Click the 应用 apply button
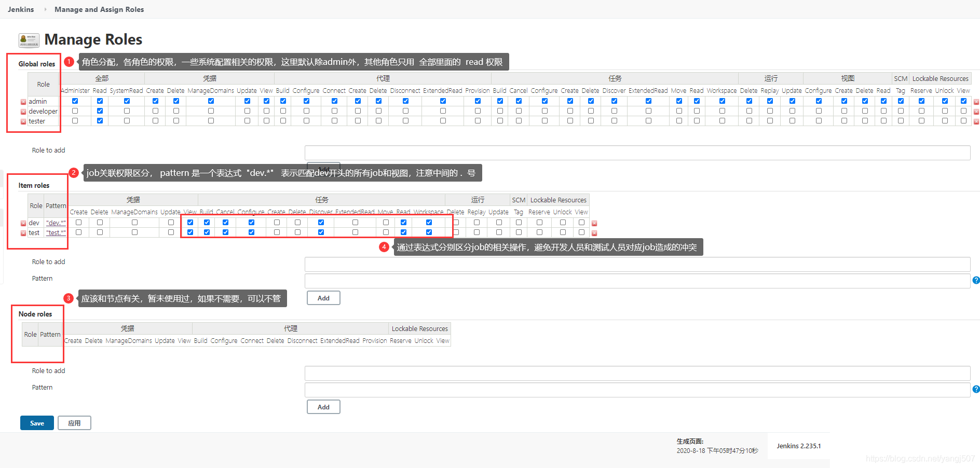The width and height of the screenshot is (980, 468). click(x=74, y=422)
